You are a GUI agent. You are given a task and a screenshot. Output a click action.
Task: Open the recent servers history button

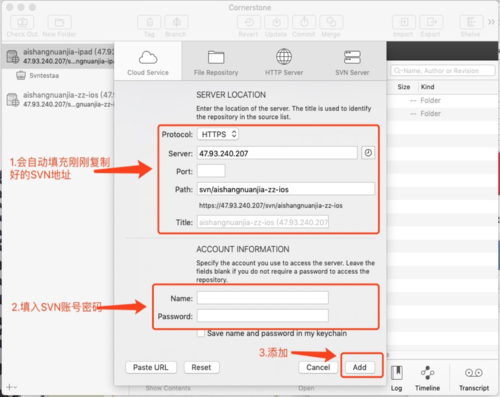click(x=368, y=153)
